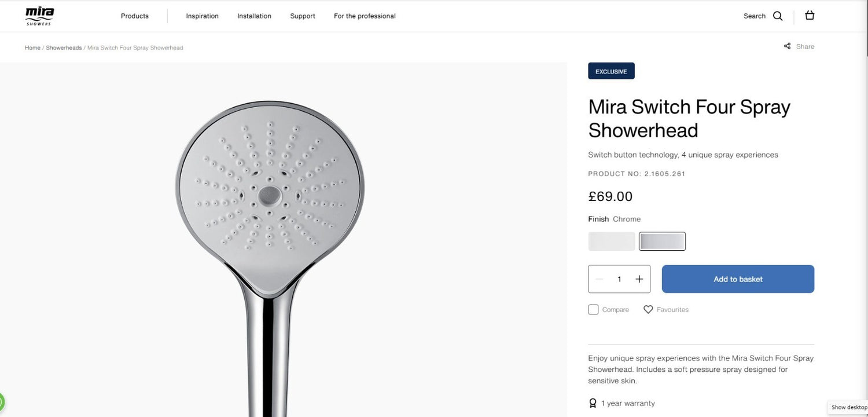Viewport: 868px width, 417px height.
Task: Go to Home breadcrumb link
Action: (32, 47)
